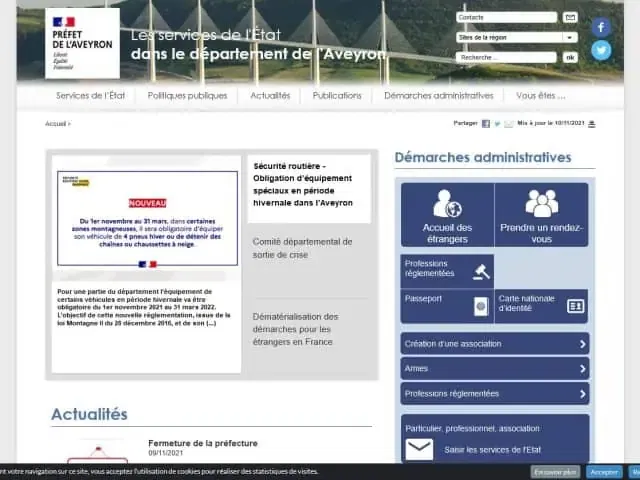
Task: Select Démarches administratives in navigation bar
Action: [x=438, y=96]
